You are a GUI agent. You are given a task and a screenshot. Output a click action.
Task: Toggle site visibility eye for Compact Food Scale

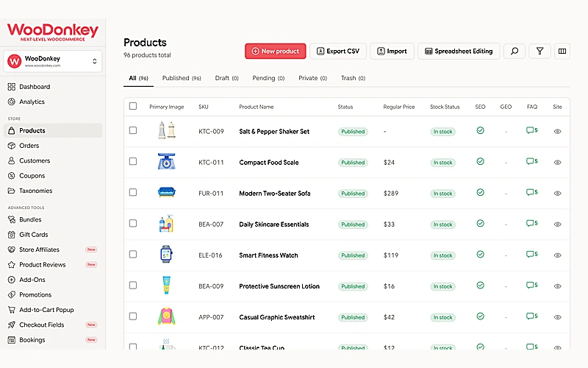point(558,163)
